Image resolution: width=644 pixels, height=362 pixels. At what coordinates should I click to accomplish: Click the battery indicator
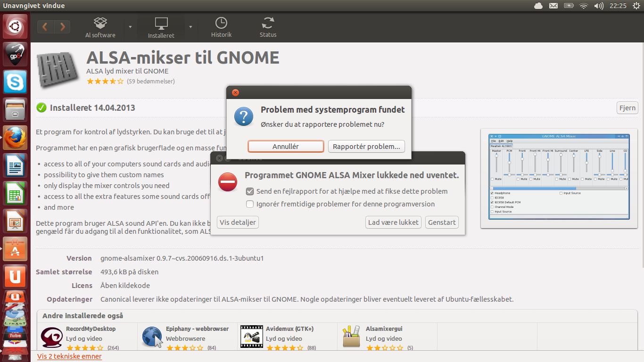[x=569, y=6]
